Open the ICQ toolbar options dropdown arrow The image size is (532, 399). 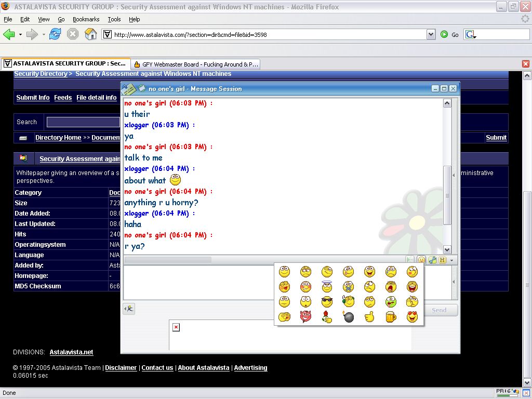[451, 260]
